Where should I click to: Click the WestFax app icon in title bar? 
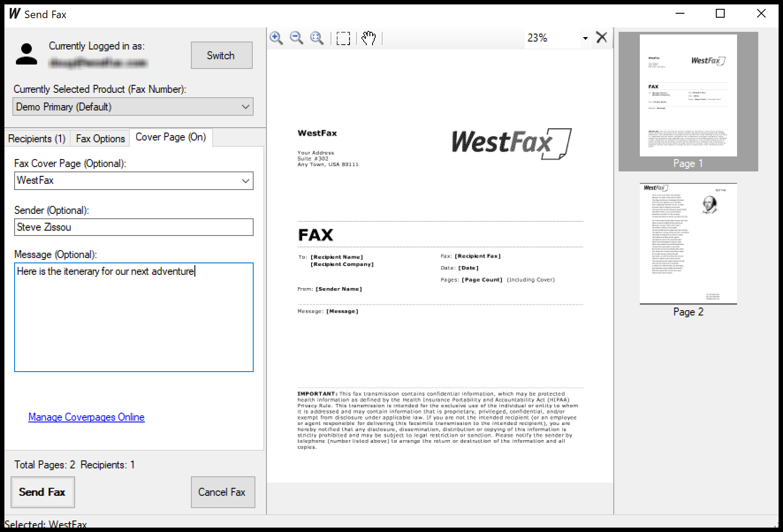coord(15,14)
